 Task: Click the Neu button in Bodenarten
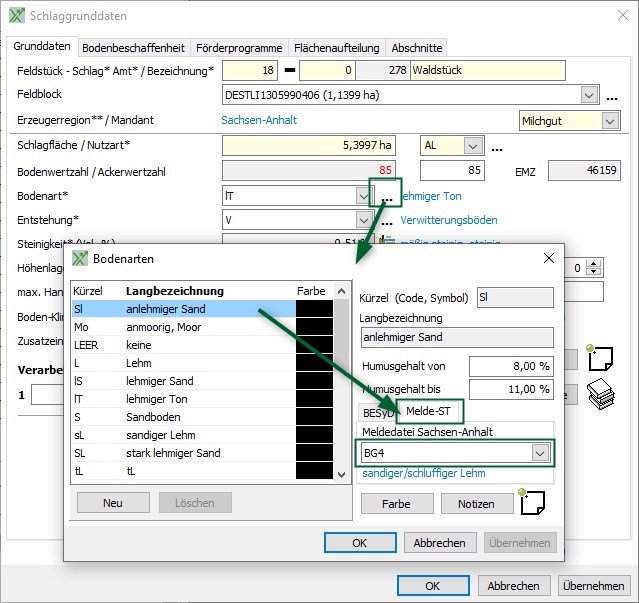click(113, 502)
